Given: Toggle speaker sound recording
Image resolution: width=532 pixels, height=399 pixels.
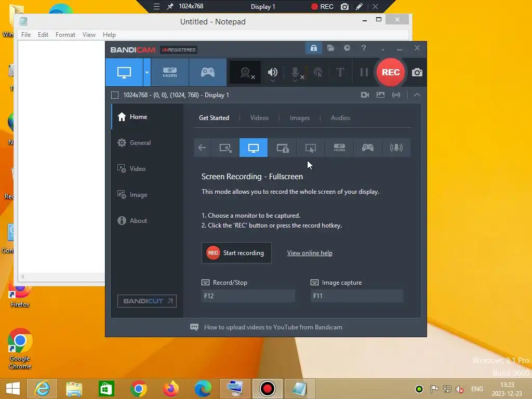Looking at the screenshot, I should point(272,72).
